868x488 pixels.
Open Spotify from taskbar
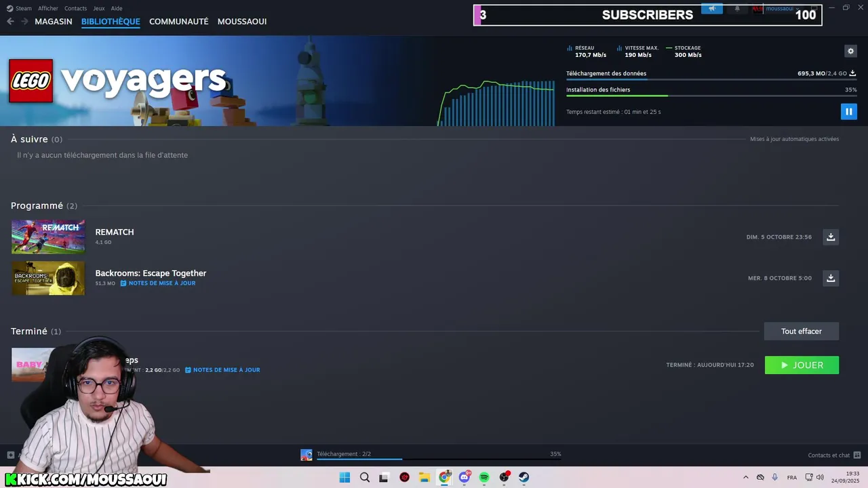pos(484,477)
